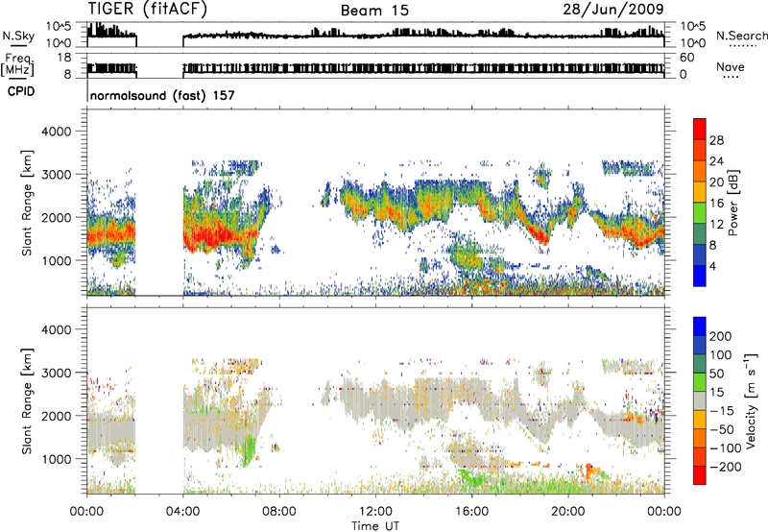Image resolution: width=768 pixels, height=532 pixels.
Task: Click the N.Sky legend label
Action: (18, 36)
